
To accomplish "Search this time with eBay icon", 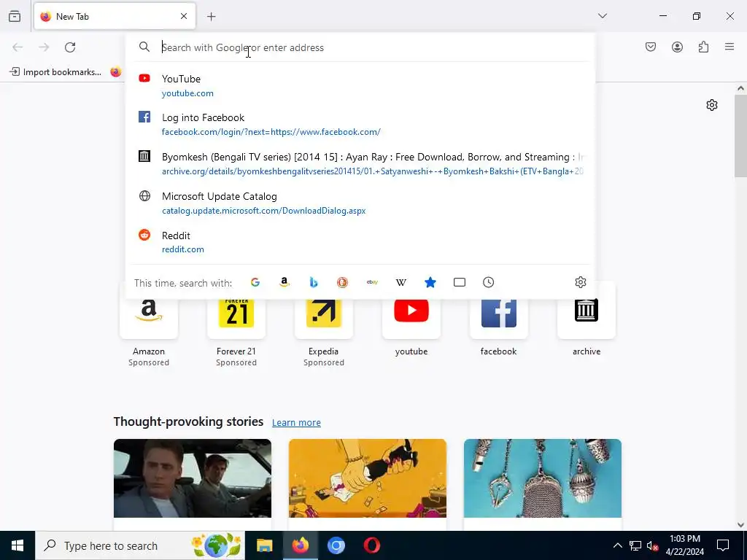I will pos(372,282).
